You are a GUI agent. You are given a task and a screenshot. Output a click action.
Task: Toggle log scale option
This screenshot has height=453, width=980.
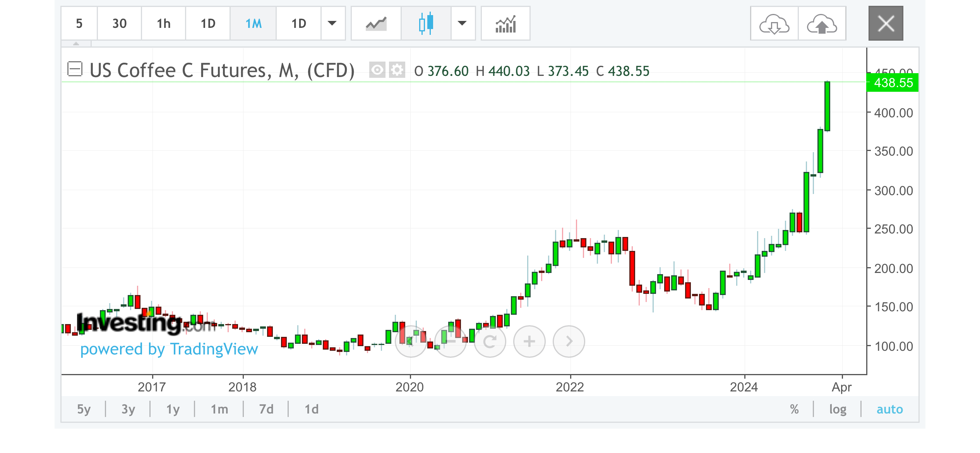[838, 409]
